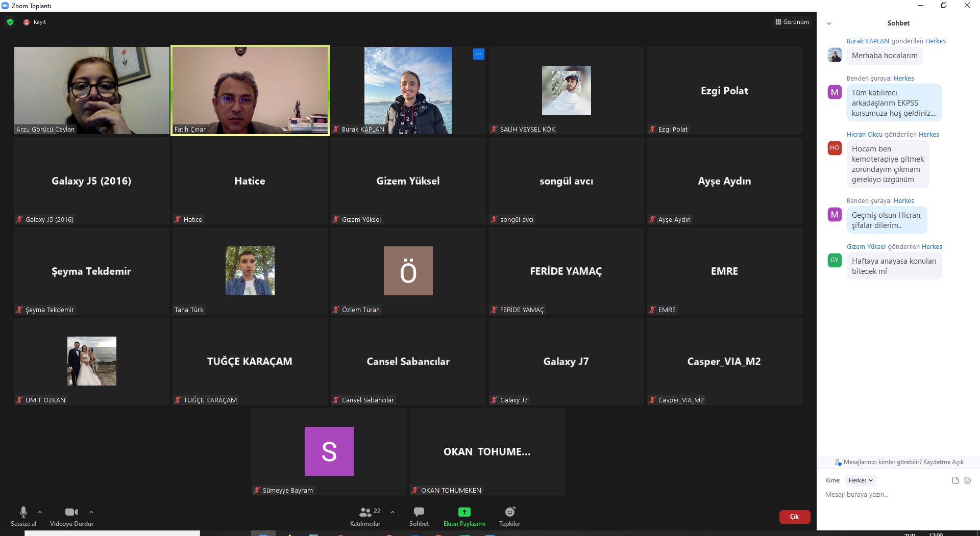980x536 pixels.
Task: Click the red Çık leave button
Action: click(x=794, y=517)
